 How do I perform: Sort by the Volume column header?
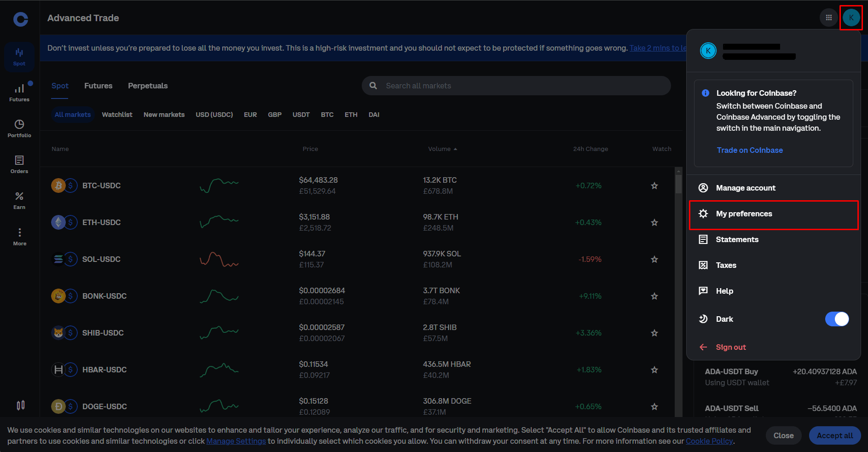point(442,149)
